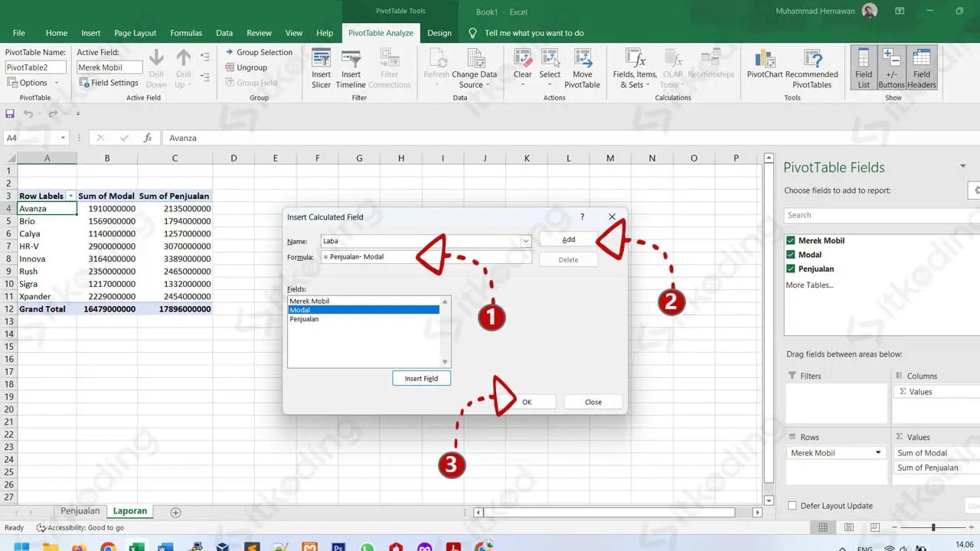
Task: Click the Redo icon
Action: tap(53, 113)
